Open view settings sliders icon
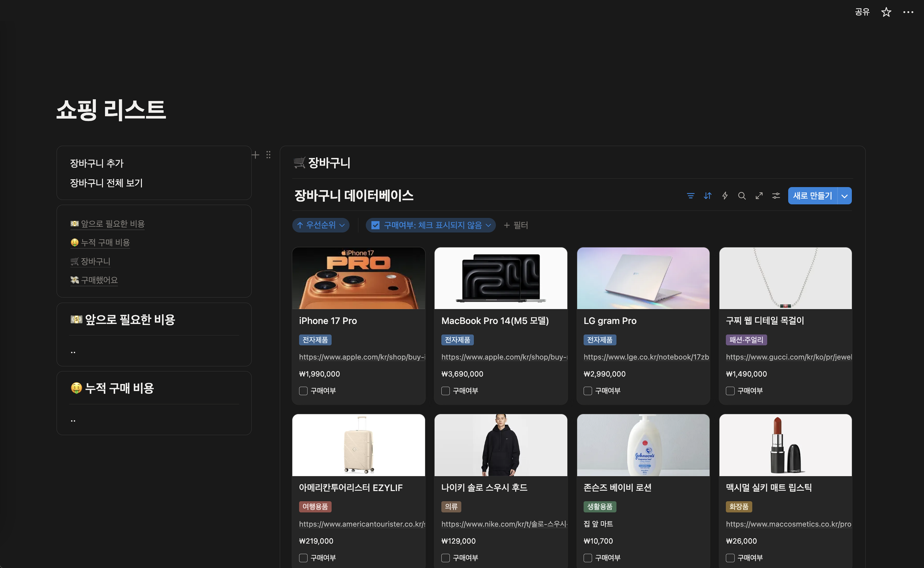Screen dimensions: 924x568 [776, 196]
